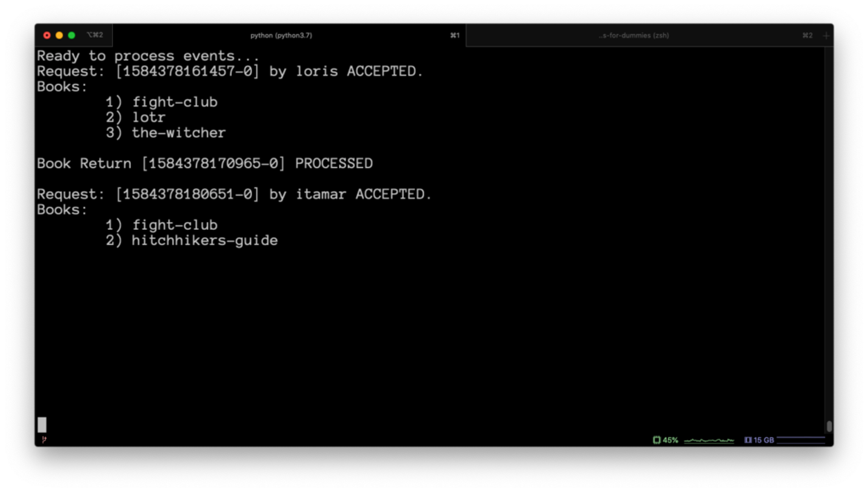
Task: Minimize the window using the yellow button
Action: coord(59,35)
